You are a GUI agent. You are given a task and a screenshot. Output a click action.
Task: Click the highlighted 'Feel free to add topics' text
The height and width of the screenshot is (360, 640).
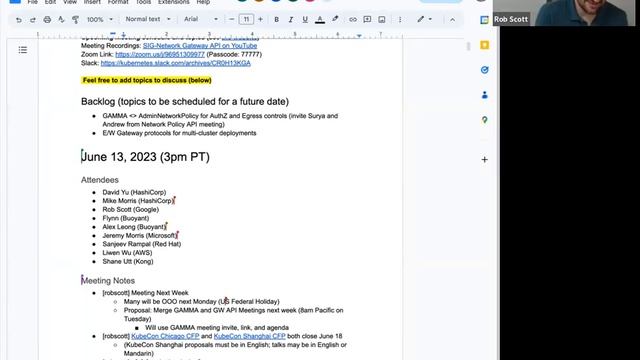point(147,80)
